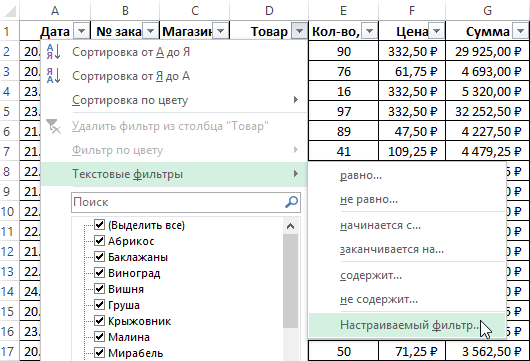Select row 17 header

click(x=9, y=352)
